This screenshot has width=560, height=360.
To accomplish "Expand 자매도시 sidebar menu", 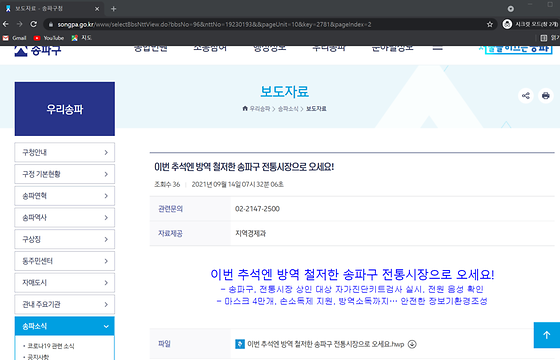I will [65, 283].
